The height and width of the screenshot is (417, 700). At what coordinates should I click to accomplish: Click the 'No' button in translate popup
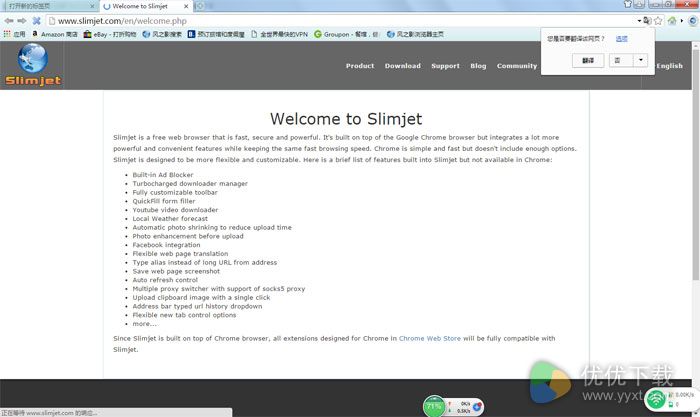click(621, 60)
